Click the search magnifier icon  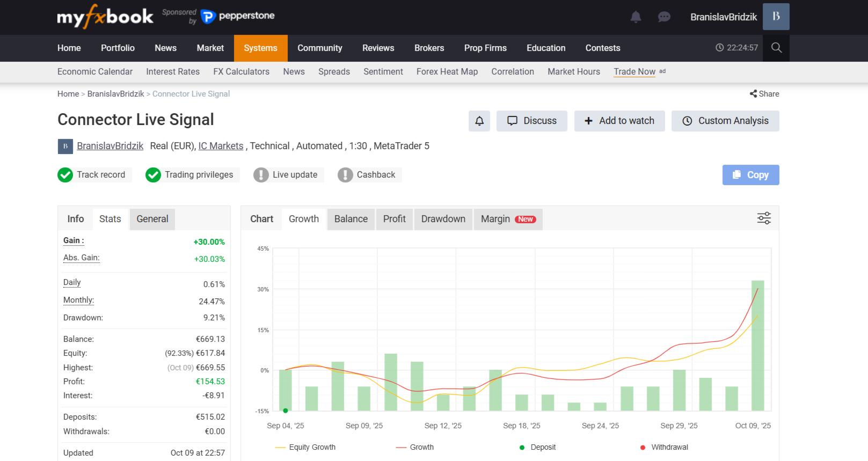pos(776,48)
